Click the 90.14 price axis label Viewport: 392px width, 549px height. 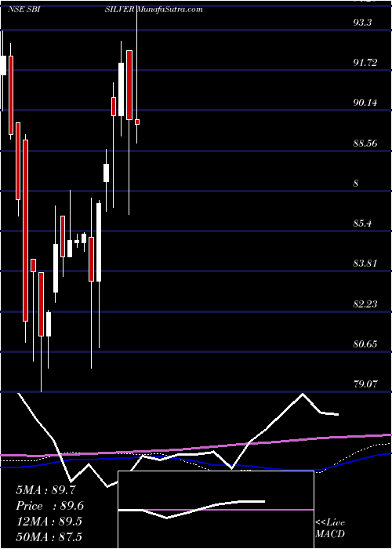click(365, 103)
